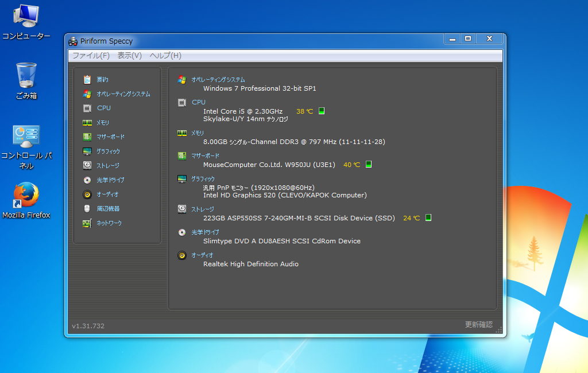The height and width of the screenshot is (373, 588).
Task: Maximize the Piriform Speccy window
Action: click(x=468, y=38)
